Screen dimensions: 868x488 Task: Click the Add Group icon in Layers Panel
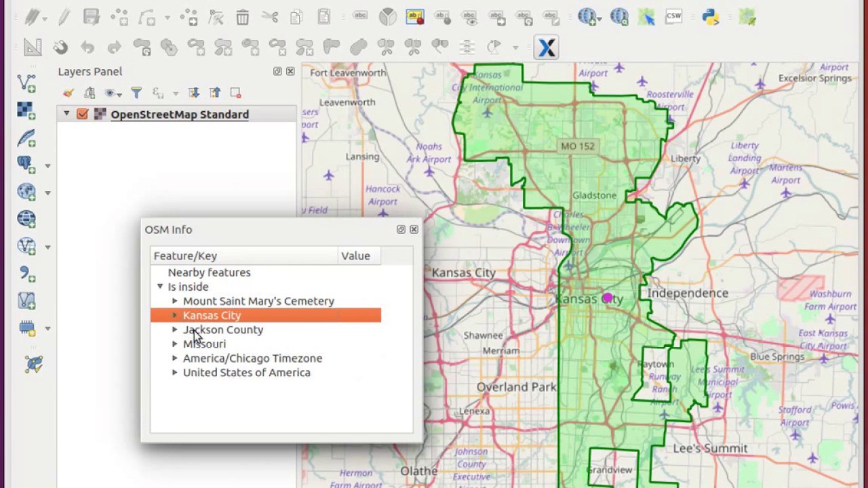pyautogui.click(x=90, y=93)
